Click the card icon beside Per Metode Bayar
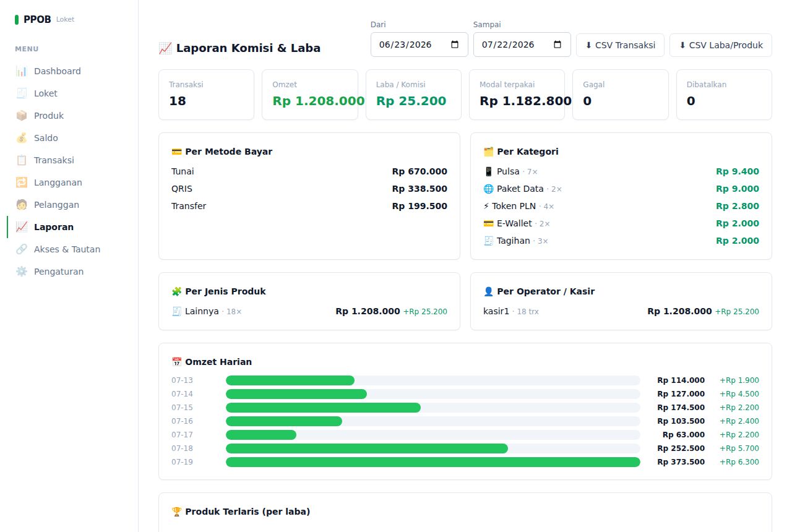The image size is (792, 532). click(176, 152)
